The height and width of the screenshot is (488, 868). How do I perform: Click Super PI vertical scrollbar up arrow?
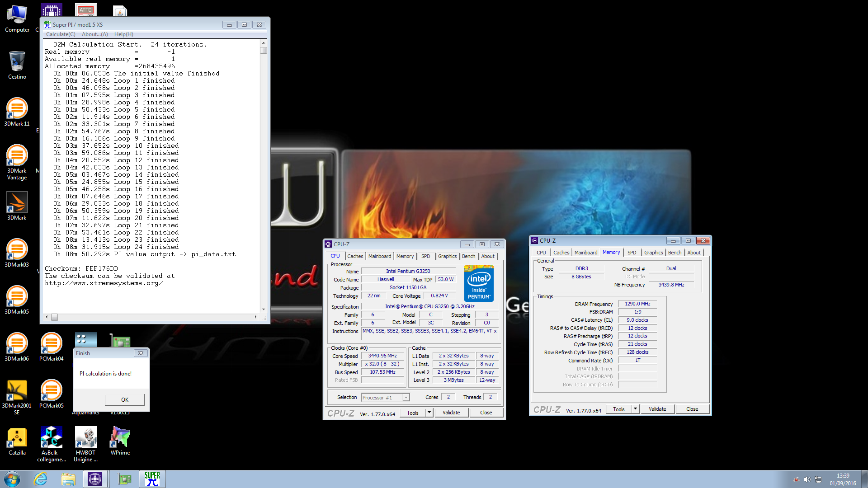pyautogui.click(x=264, y=43)
